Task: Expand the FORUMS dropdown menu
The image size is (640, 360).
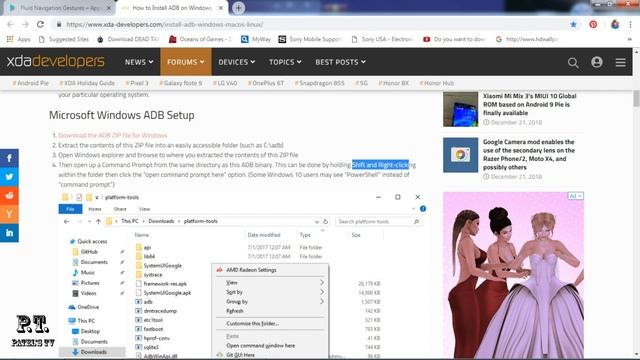Action: 186,62
